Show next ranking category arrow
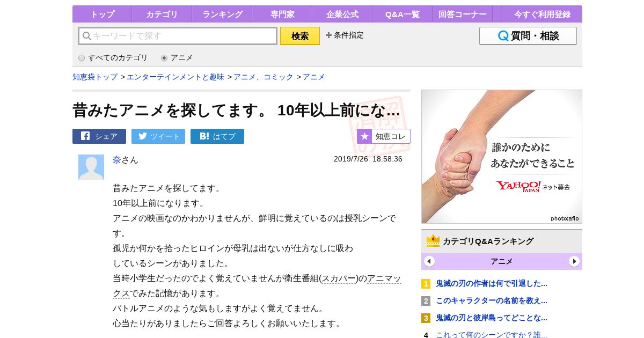 574,261
